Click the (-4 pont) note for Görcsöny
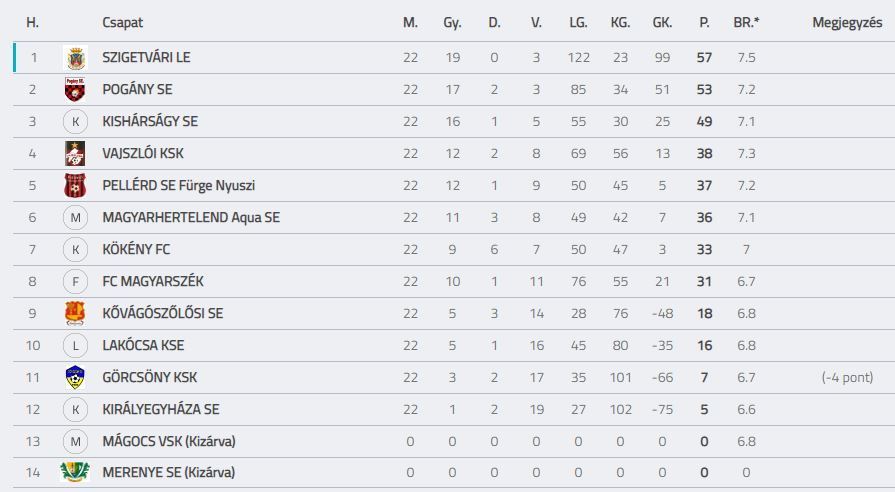Image resolution: width=895 pixels, height=492 pixels. pyautogui.click(x=847, y=377)
